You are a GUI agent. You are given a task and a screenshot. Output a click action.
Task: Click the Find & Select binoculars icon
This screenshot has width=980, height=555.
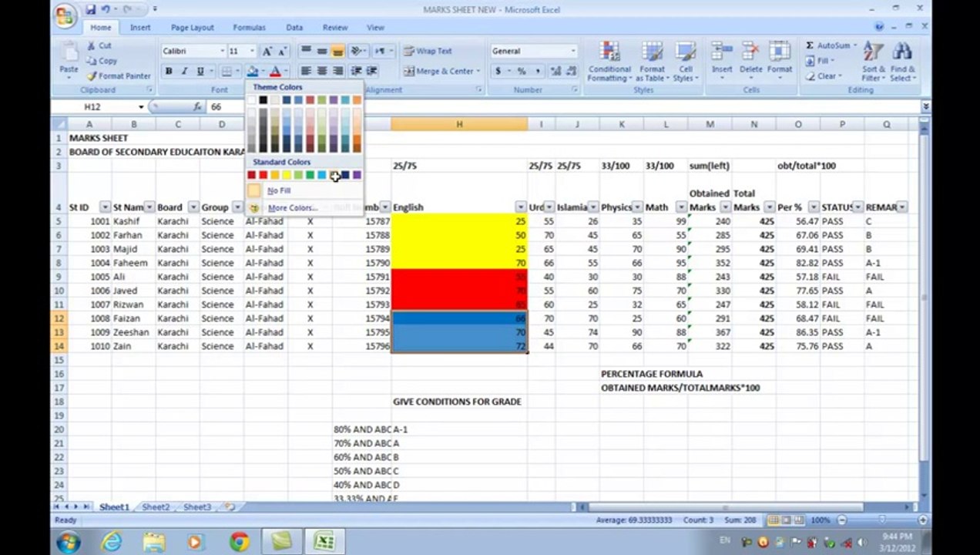[x=901, y=52]
